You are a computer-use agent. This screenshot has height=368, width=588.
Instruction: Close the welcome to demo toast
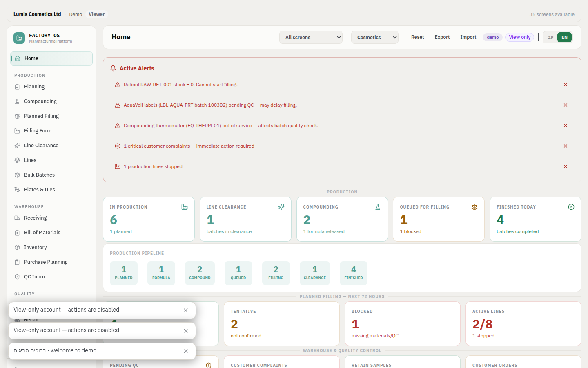coord(186,351)
